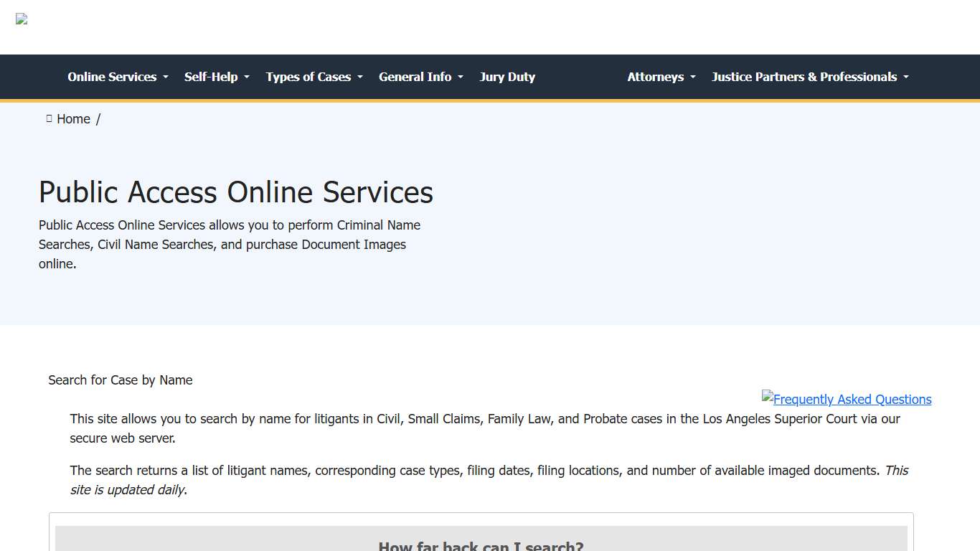This screenshot has width=980, height=551.
Task: Click the home icon in the breadcrumb
Action: click(49, 118)
